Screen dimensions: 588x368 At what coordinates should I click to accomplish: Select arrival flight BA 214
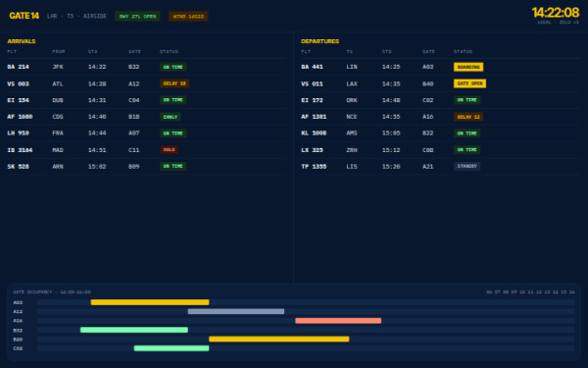pyautogui.click(x=18, y=67)
